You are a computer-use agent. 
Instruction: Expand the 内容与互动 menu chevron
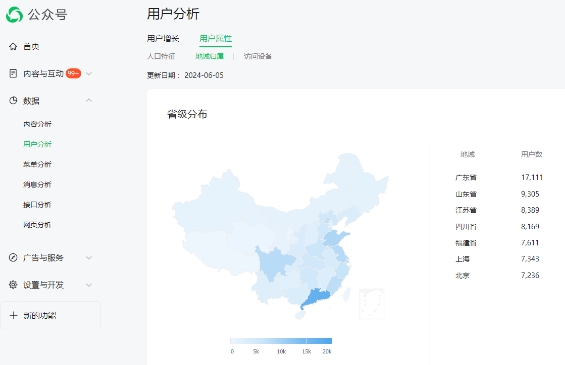tap(89, 74)
